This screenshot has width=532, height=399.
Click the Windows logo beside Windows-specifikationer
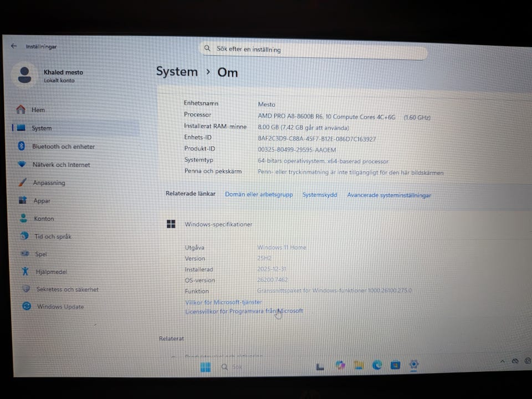click(171, 224)
